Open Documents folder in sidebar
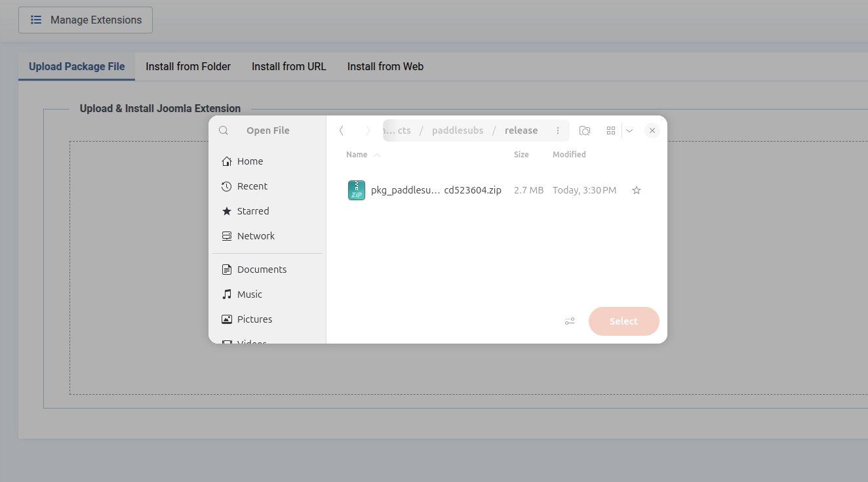 pyautogui.click(x=267, y=270)
